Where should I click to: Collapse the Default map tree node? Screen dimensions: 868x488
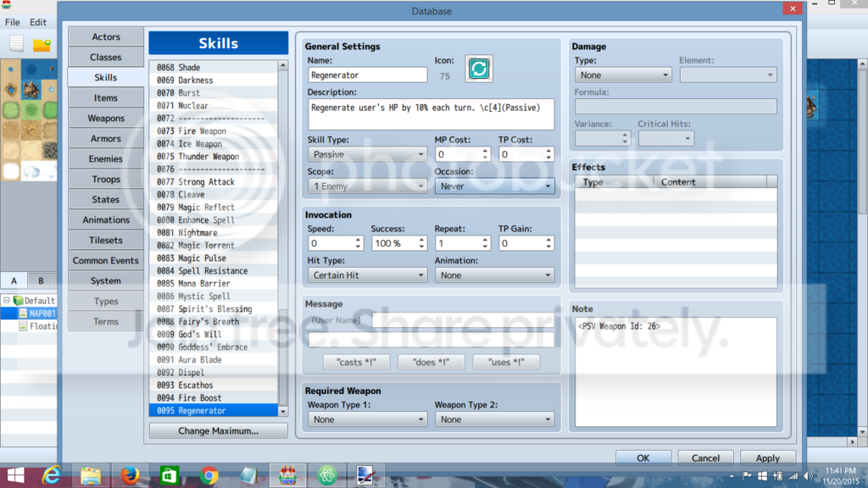[7, 301]
